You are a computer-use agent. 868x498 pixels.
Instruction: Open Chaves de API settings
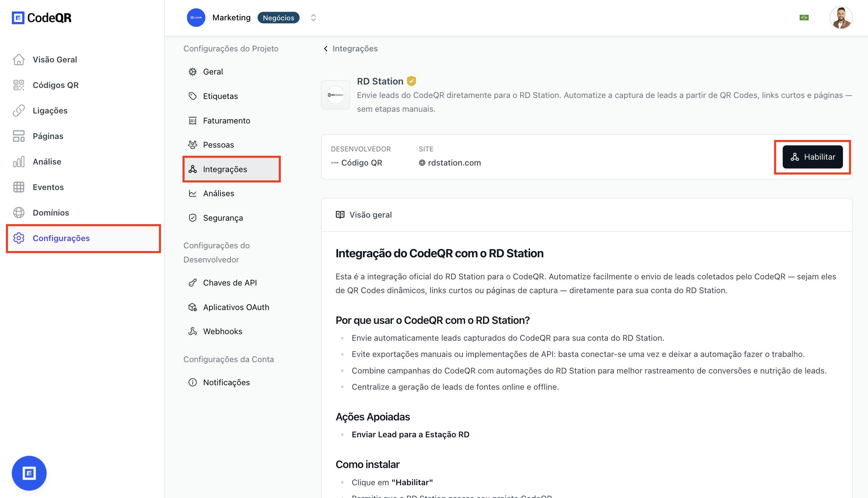(230, 283)
